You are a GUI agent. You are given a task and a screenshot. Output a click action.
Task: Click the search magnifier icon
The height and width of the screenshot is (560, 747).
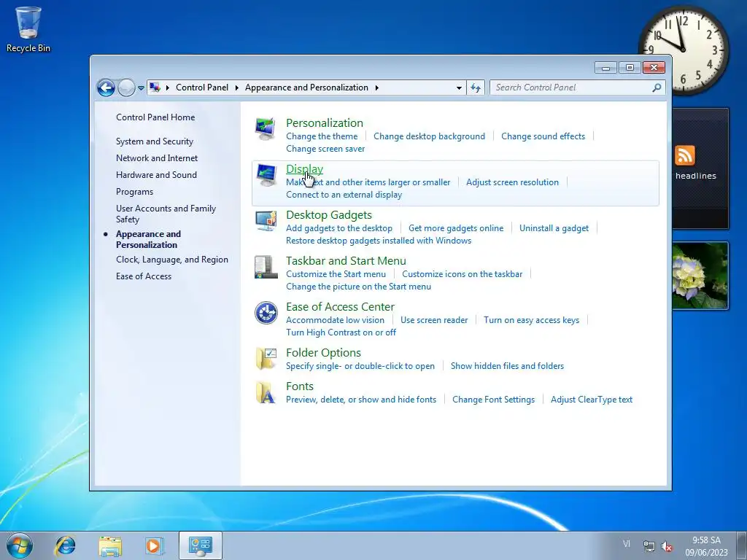point(657,87)
